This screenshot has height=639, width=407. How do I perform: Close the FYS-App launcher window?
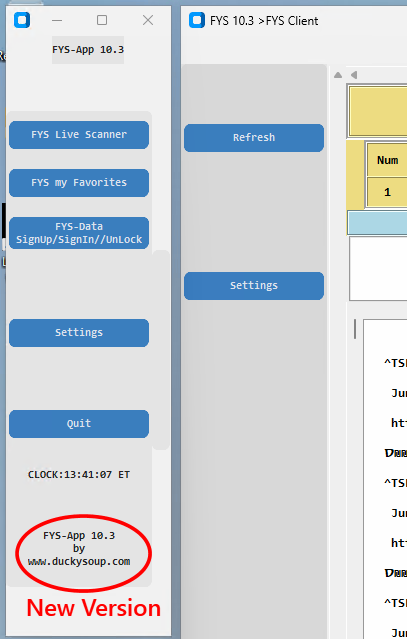point(148,20)
